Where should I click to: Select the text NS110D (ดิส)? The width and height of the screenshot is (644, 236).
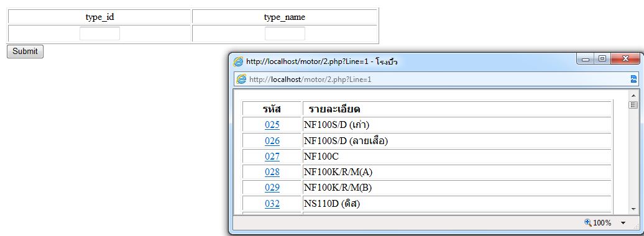(332, 204)
